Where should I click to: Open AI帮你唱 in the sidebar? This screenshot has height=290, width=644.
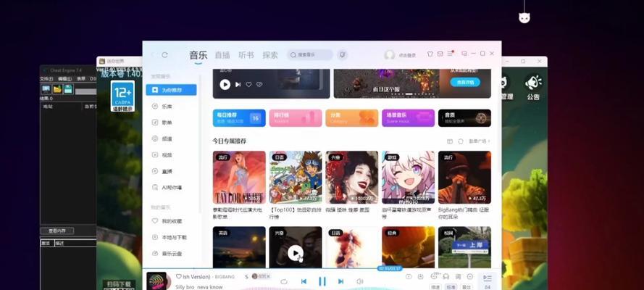tap(171, 187)
